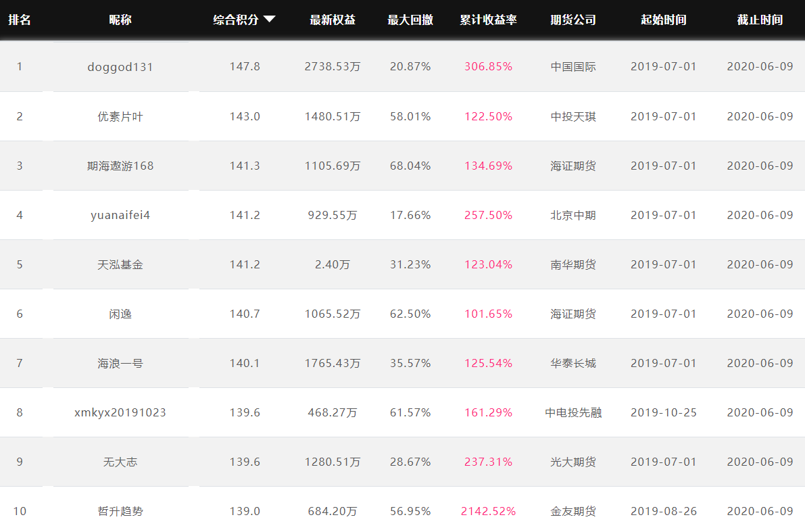805x532 pixels.
Task: Select the nickname 优素片叶
Action: pyautogui.click(x=120, y=116)
